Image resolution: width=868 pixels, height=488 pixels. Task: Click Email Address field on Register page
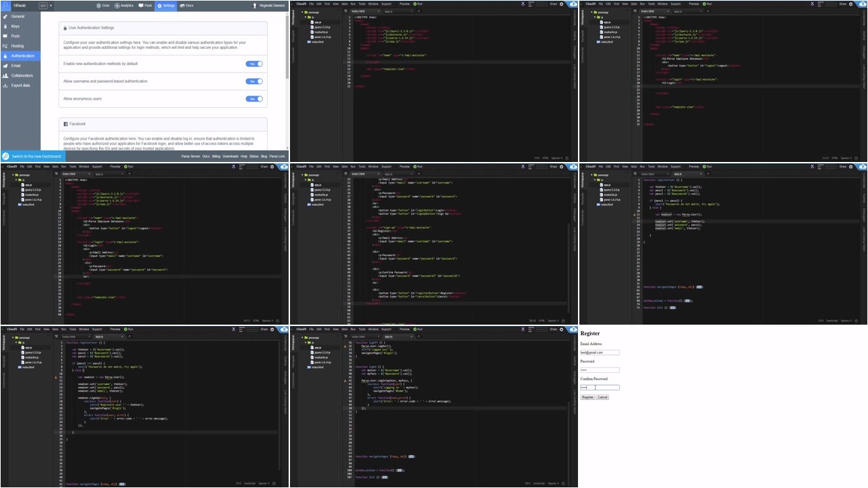[600, 352]
